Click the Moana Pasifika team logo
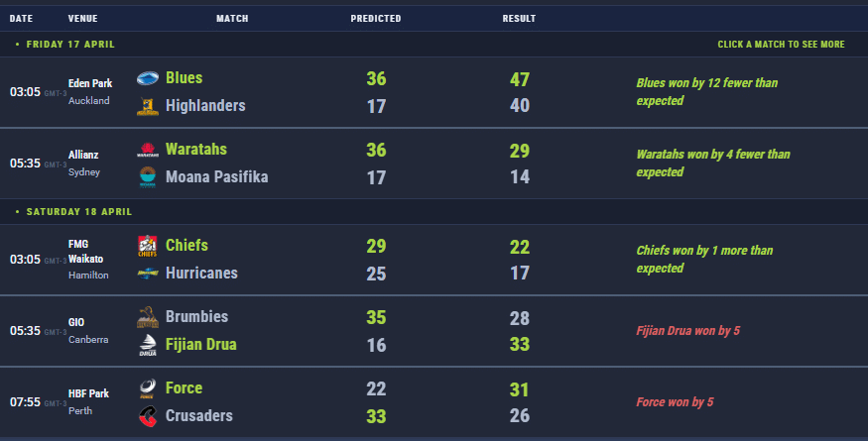868x441 pixels. point(148,177)
